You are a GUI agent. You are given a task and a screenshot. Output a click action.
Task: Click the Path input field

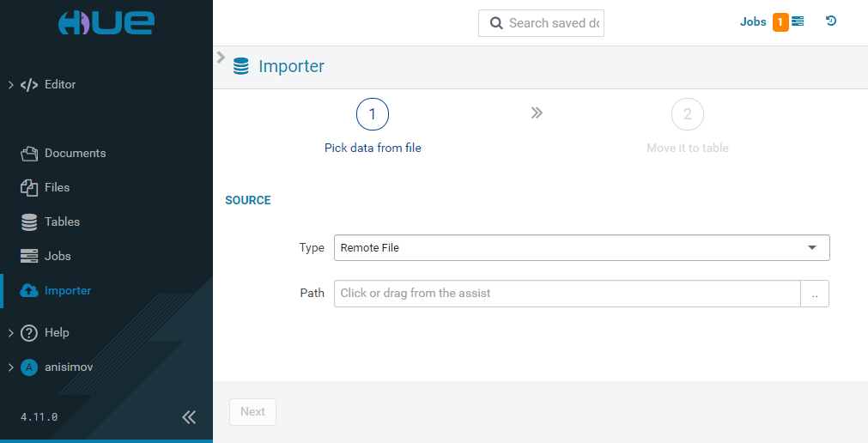(568, 294)
